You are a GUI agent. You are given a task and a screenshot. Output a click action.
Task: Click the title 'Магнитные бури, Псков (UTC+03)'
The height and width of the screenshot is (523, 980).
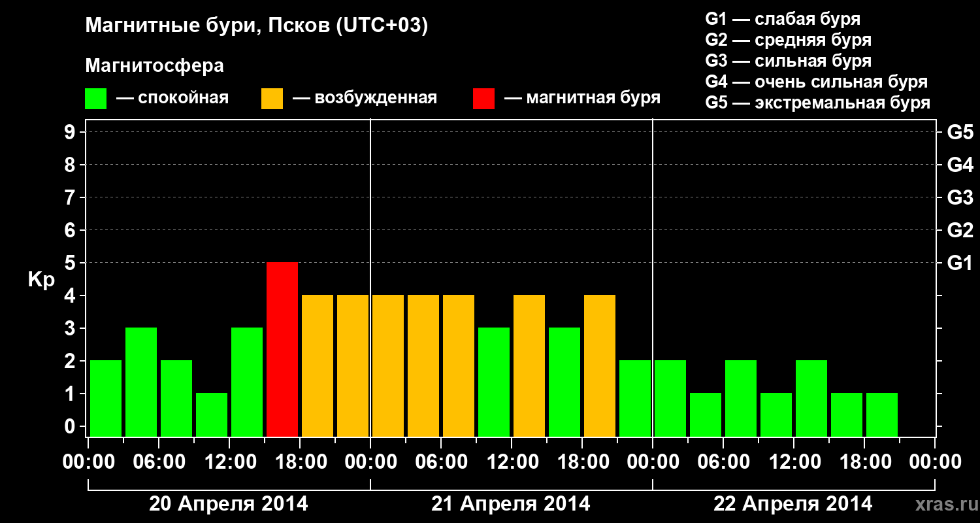[257, 26]
